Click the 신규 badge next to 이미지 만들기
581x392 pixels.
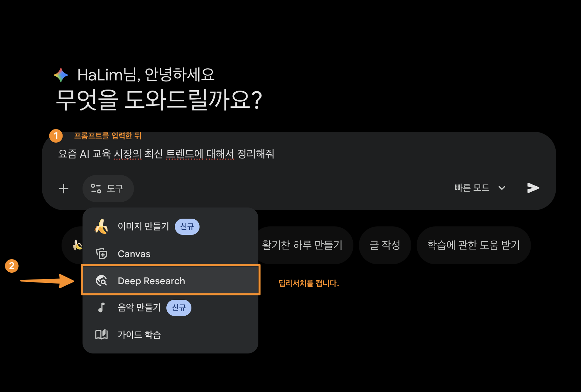pyautogui.click(x=187, y=226)
